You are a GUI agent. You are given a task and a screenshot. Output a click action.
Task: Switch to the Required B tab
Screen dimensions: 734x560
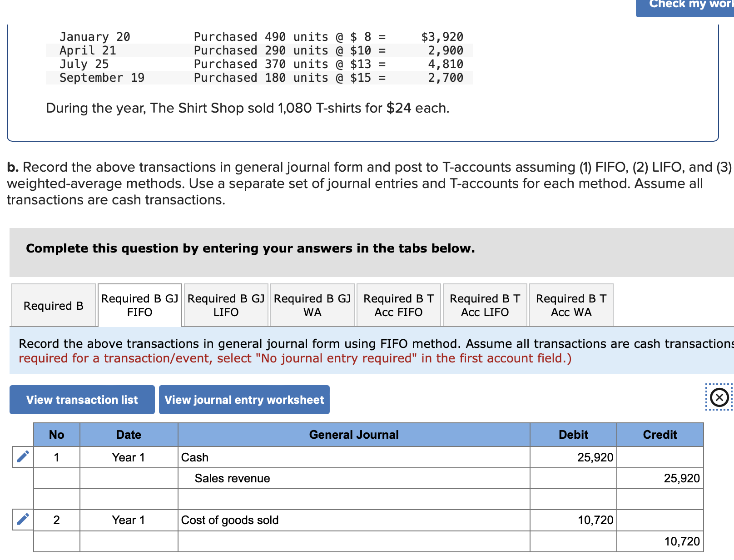53,305
